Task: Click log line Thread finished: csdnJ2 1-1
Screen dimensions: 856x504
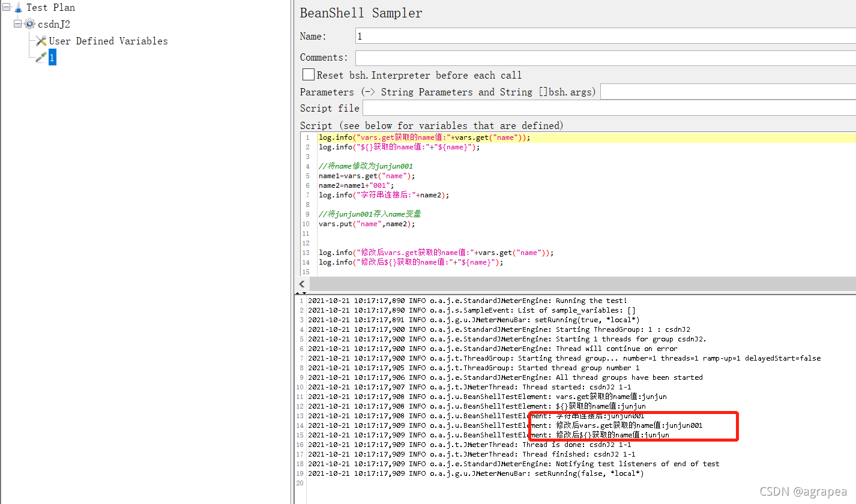Action: 472,454
